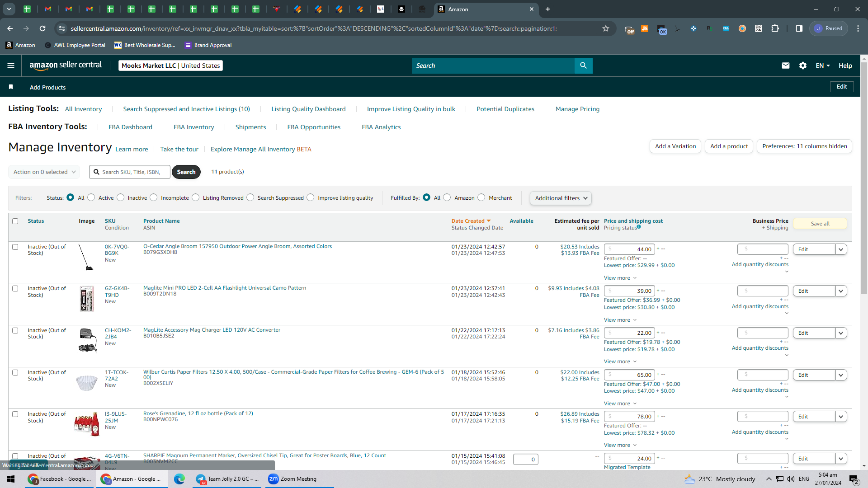This screenshot has width=868, height=488.
Task: Click the Save all button
Action: (x=820, y=224)
